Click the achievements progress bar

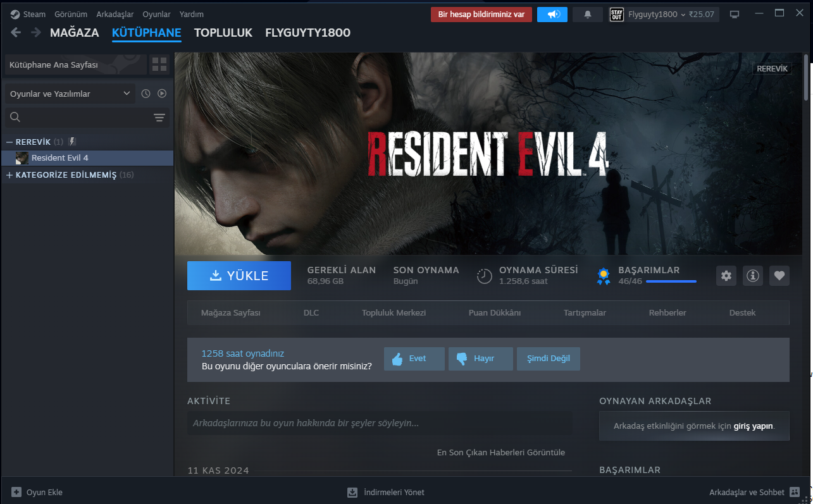pos(671,281)
